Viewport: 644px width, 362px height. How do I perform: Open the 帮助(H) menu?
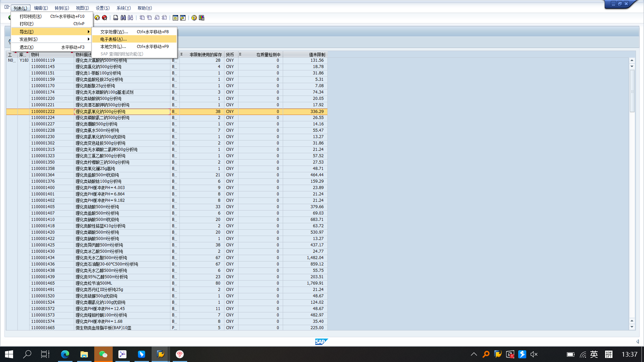tap(145, 8)
